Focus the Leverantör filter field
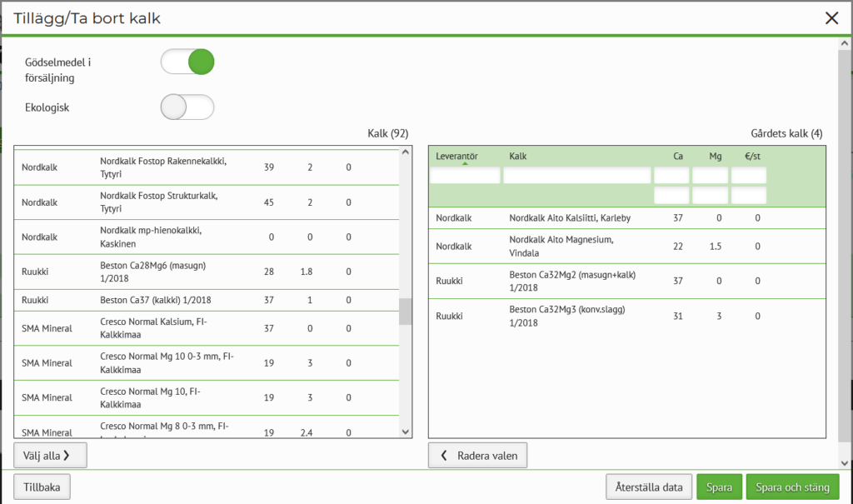 tap(465, 175)
